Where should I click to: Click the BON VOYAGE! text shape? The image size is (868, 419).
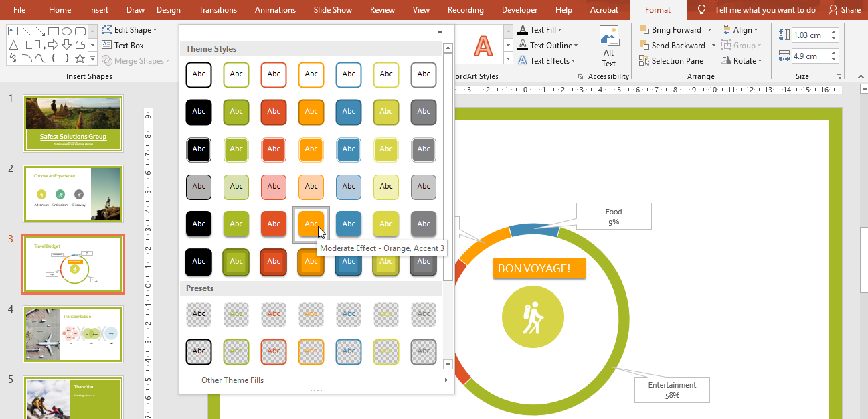click(539, 268)
